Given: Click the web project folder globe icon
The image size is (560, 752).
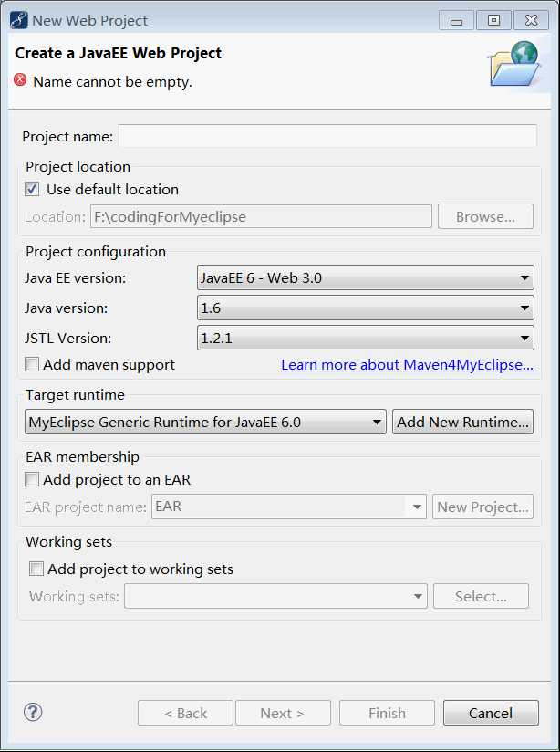Looking at the screenshot, I should (514, 64).
